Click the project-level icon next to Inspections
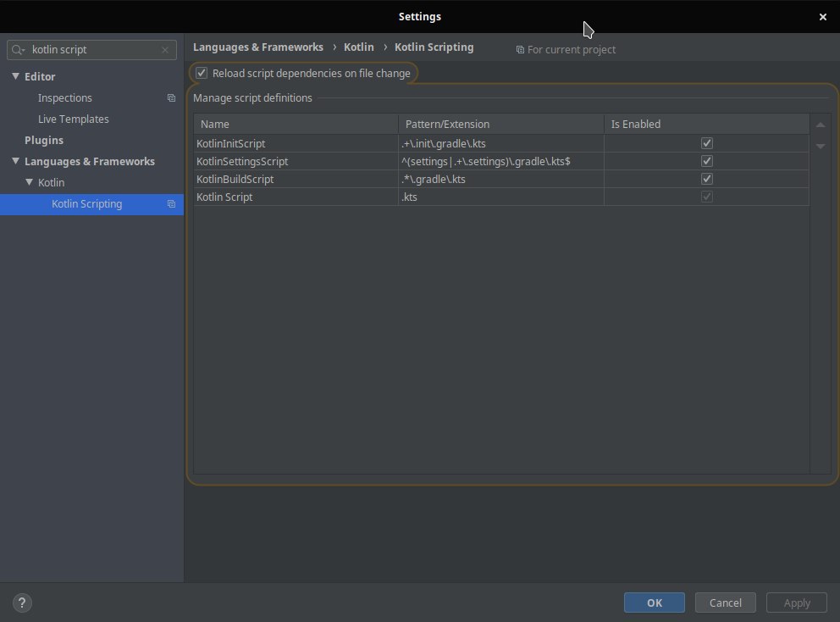The image size is (840, 622). tap(171, 98)
